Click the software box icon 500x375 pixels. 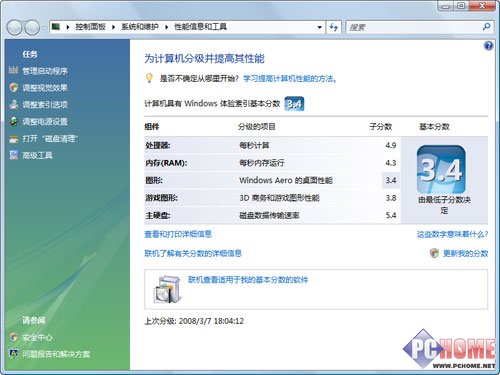click(168, 289)
